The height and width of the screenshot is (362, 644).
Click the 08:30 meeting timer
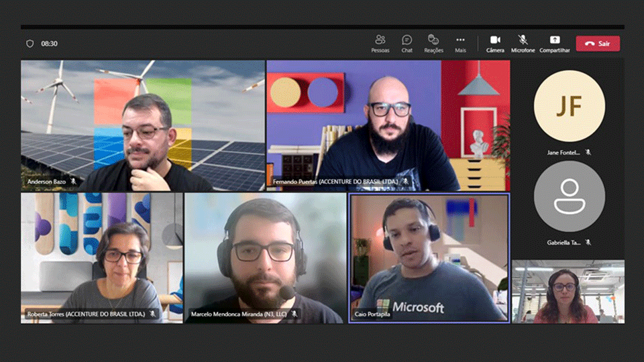tap(49, 44)
